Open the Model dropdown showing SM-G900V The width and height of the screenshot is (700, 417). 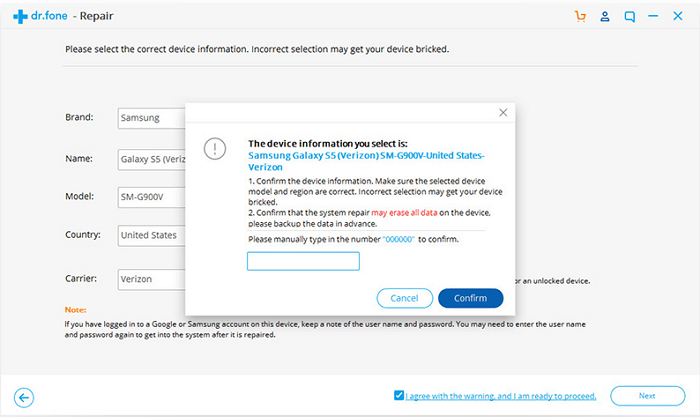(x=151, y=197)
